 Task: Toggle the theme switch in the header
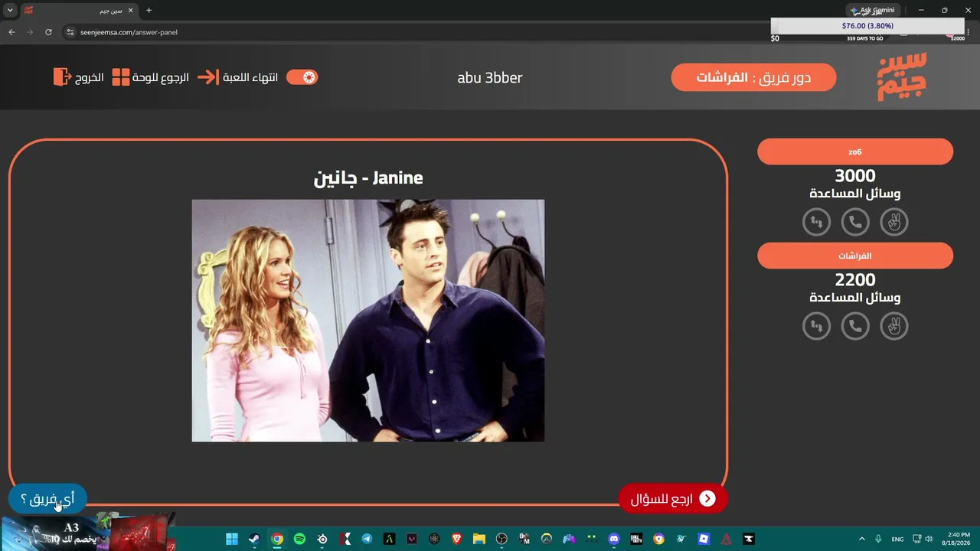[x=302, y=77]
